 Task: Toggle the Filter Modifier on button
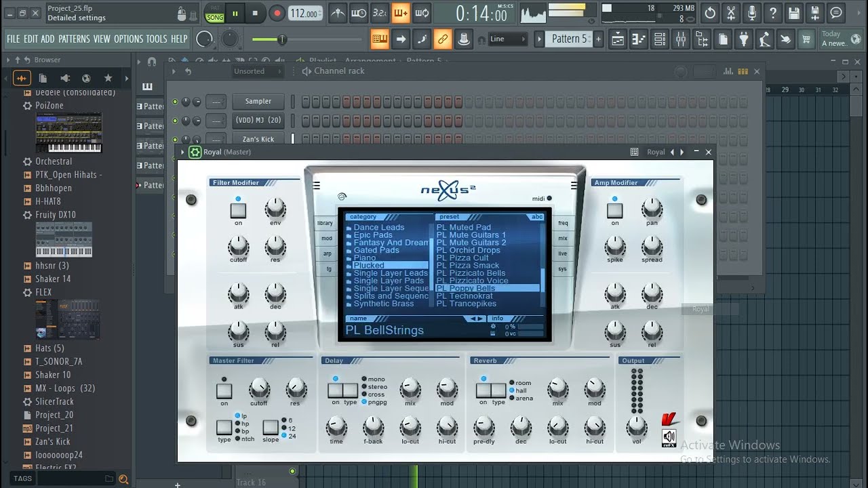click(x=238, y=211)
